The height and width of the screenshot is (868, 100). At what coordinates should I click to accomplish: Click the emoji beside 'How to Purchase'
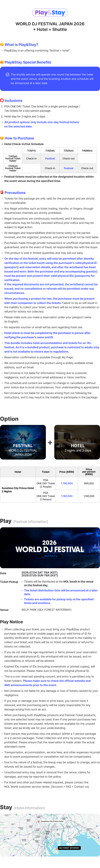2,138
